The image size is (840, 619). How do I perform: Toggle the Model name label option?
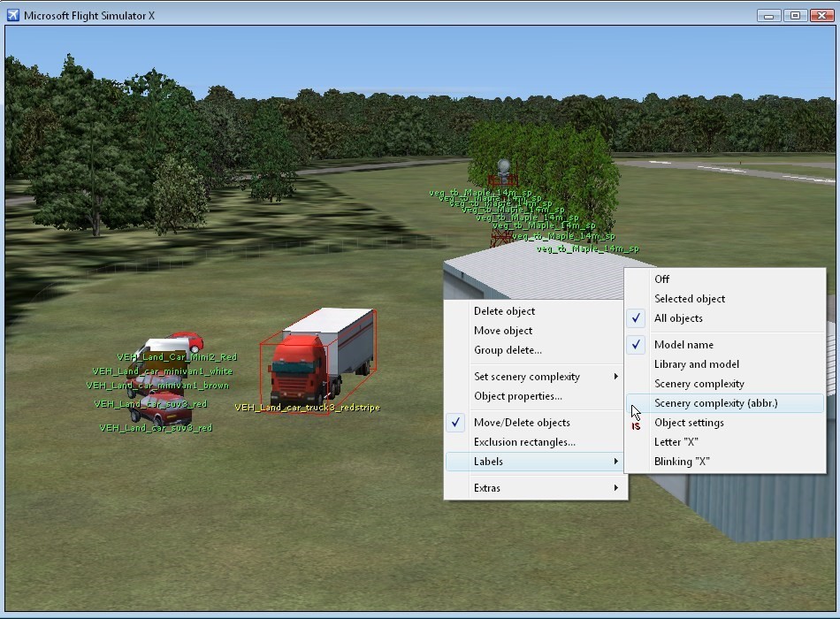pos(683,345)
